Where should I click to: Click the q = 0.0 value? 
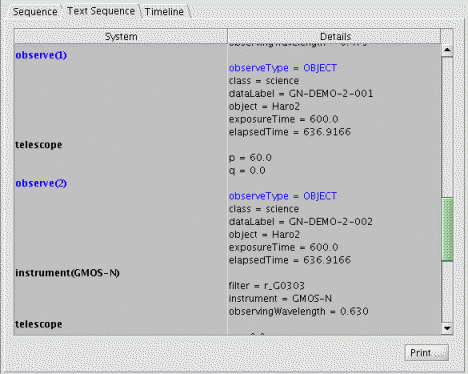247,171
